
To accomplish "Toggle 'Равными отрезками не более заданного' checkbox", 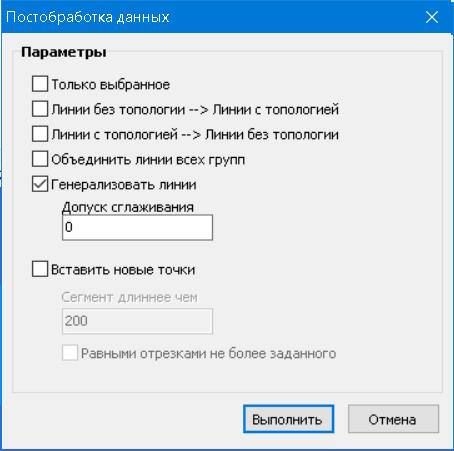I will pyautogui.click(x=70, y=353).
